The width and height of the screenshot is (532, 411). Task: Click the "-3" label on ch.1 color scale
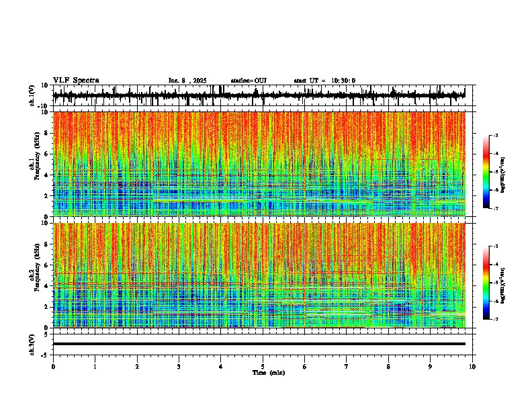tap(495, 135)
